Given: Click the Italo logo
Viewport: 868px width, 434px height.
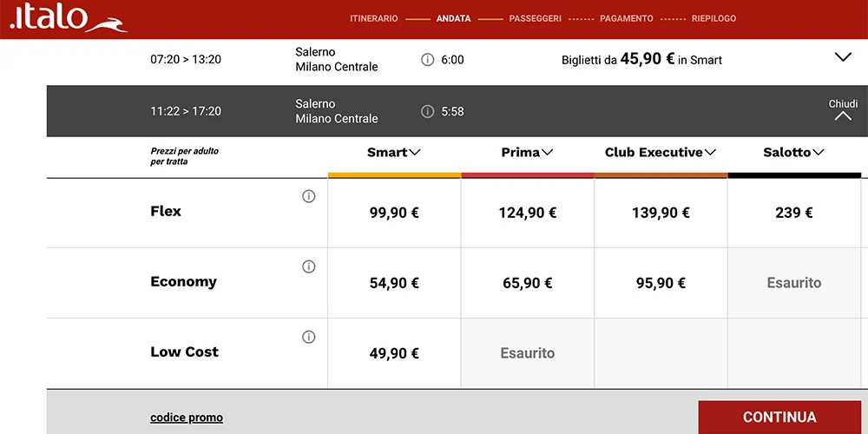Looking at the screenshot, I should coord(68,19).
